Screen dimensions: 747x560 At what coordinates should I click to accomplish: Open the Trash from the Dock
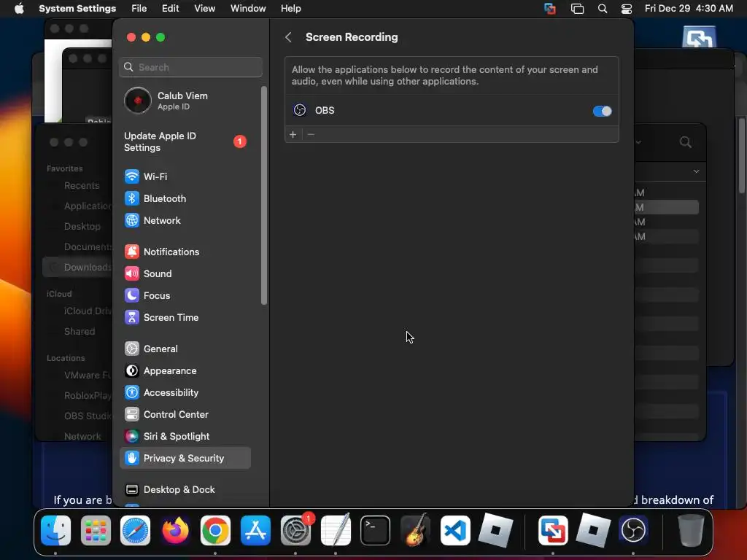tap(691, 530)
